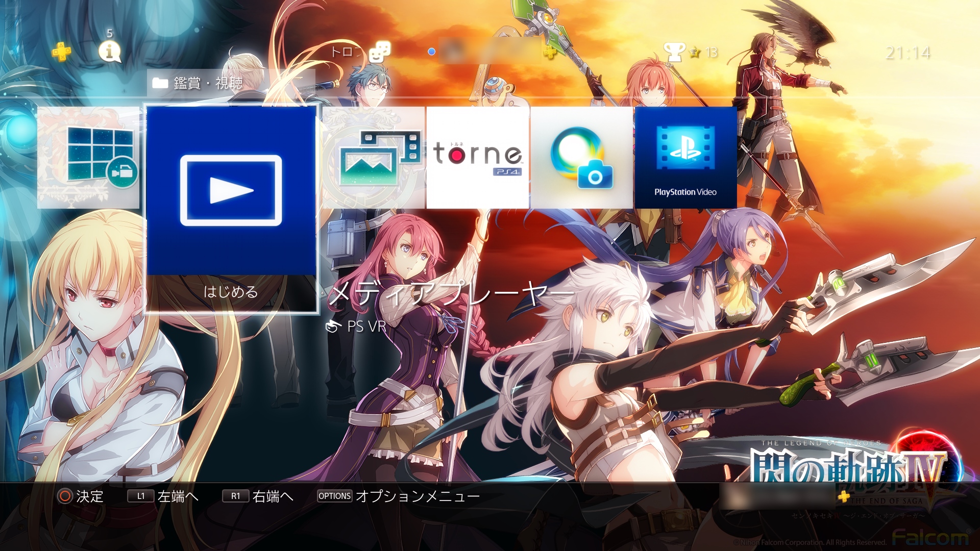The width and height of the screenshot is (980, 551).
Task: Click the L1 左端へ hint
Action: pyautogui.click(x=163, y=496)
